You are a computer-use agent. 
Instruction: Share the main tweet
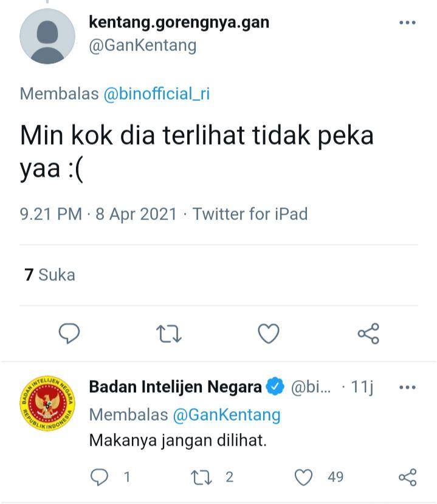pos(368,334)
